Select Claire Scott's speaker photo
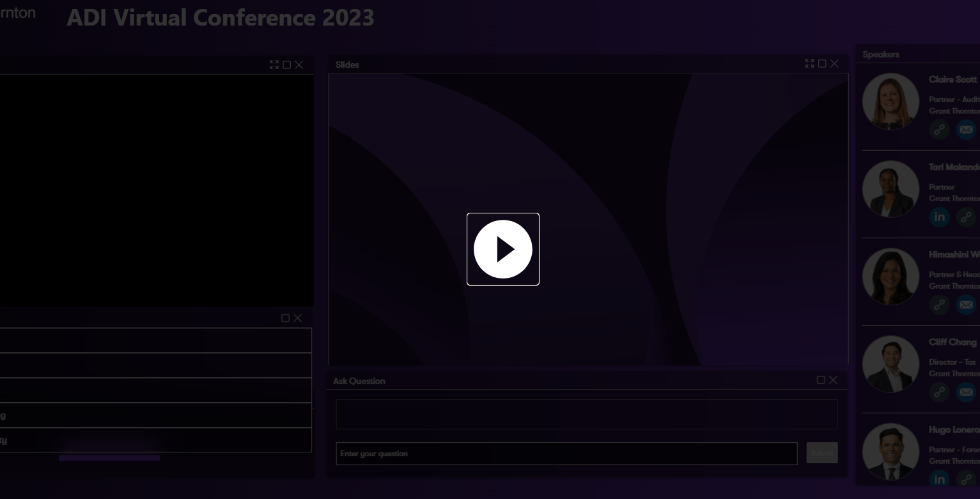This screenshot has height=499, width=980. pos(891,102)
